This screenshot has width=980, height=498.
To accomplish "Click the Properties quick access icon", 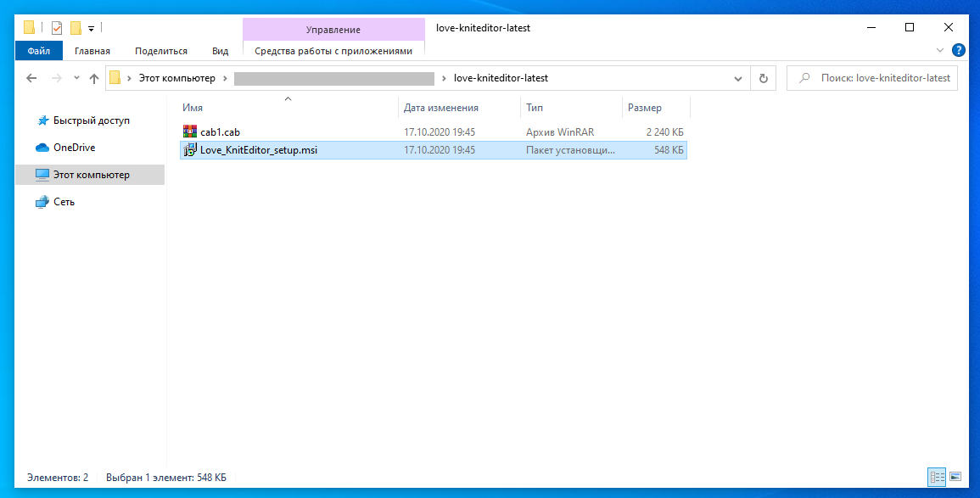I will (57, 28).
